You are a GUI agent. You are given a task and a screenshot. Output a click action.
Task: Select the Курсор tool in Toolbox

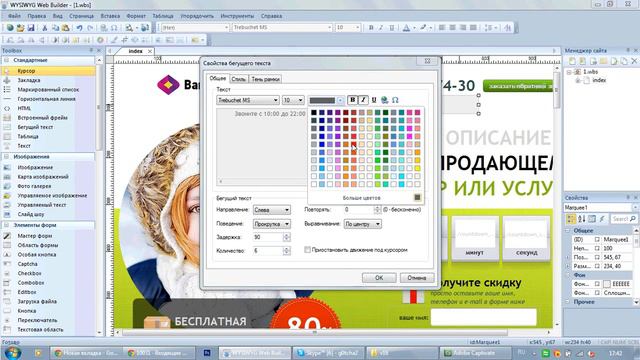tap(48, 71)
